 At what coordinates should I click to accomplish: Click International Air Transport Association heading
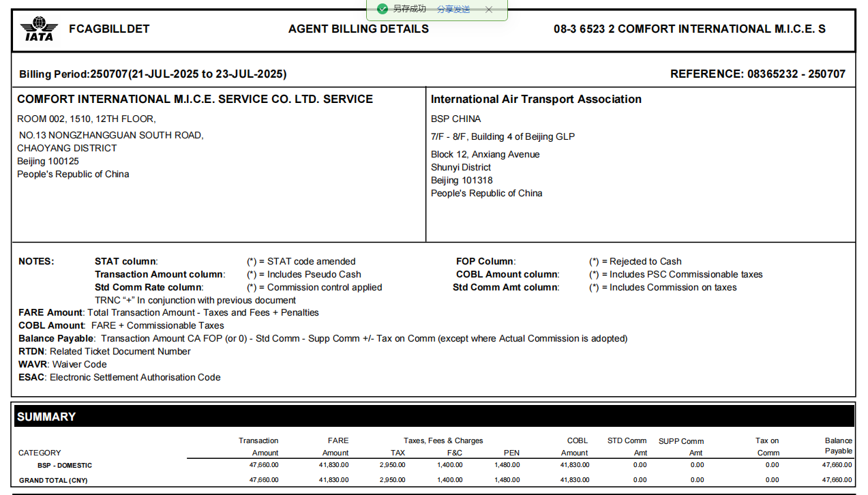536,100
